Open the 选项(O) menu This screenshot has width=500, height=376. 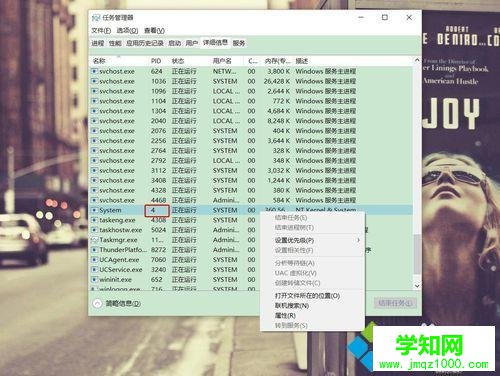pyautogui.click(x=127, y=31)
